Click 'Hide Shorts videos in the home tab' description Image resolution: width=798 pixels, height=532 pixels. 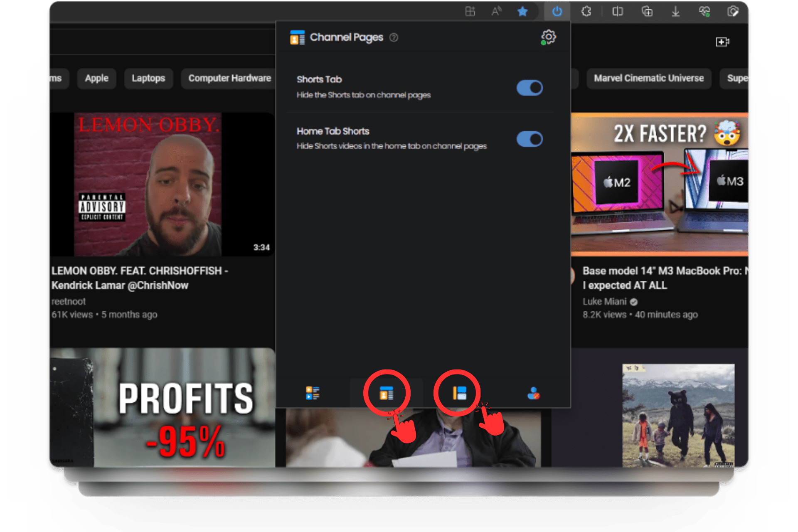click(x=392, y=146)
